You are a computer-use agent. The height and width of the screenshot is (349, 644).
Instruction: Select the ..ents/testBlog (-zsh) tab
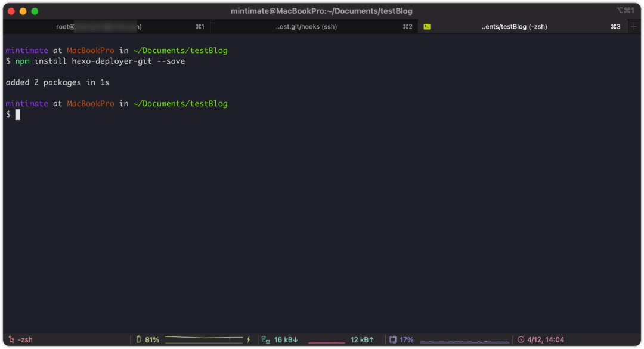coord(522,27)
